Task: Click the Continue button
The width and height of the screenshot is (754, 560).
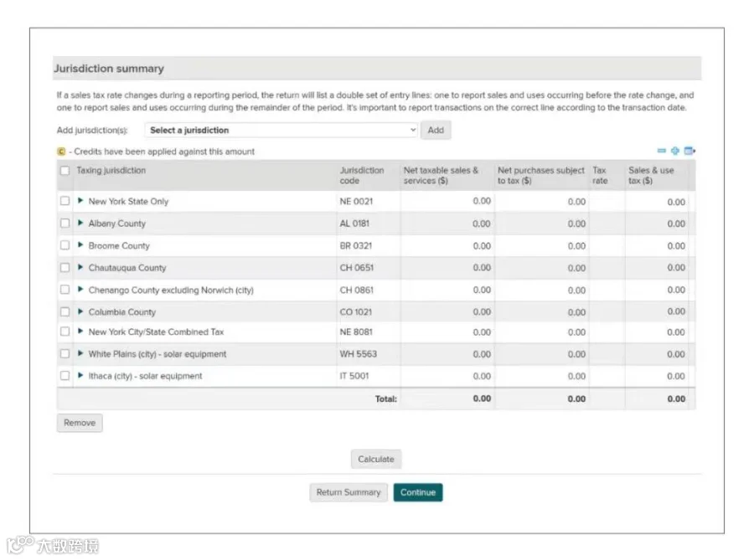Action: (418, 492)
